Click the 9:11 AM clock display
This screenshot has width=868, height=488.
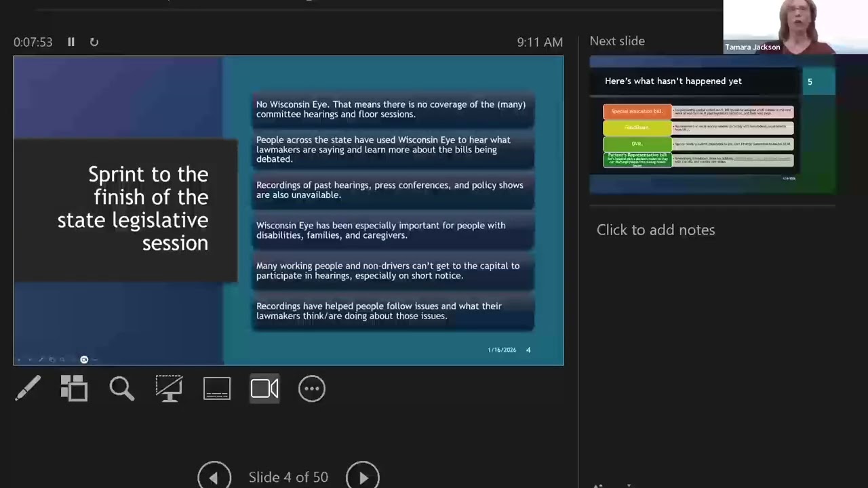coord(540,42)
